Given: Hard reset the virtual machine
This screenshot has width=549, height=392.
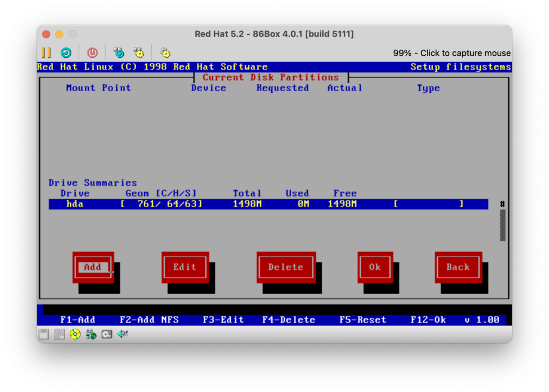Looking at the screenshot, I should [x=66, y=53].
